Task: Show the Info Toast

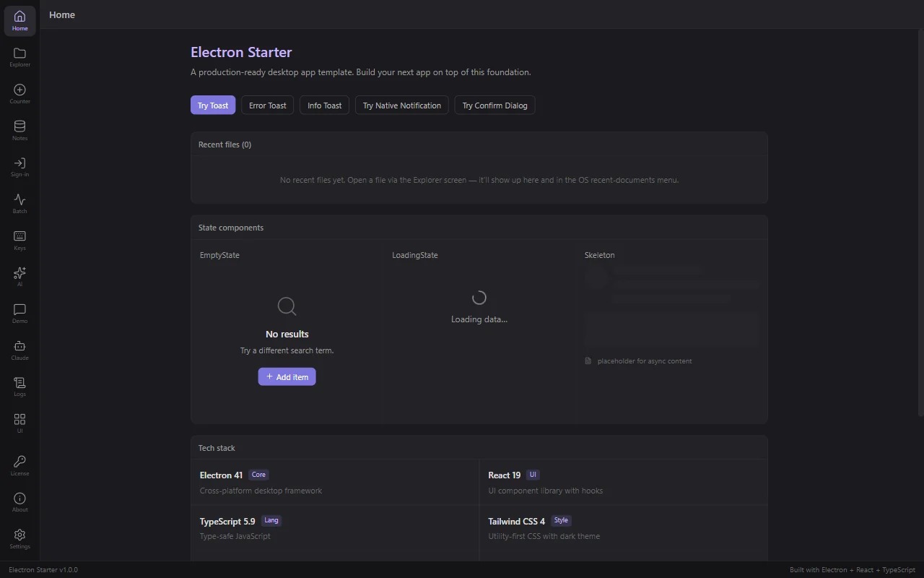Action: (x=325, y=105)
